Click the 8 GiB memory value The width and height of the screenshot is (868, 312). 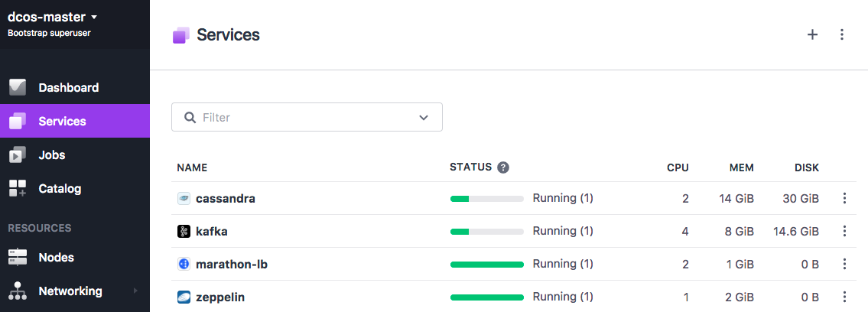pos(739,231)
